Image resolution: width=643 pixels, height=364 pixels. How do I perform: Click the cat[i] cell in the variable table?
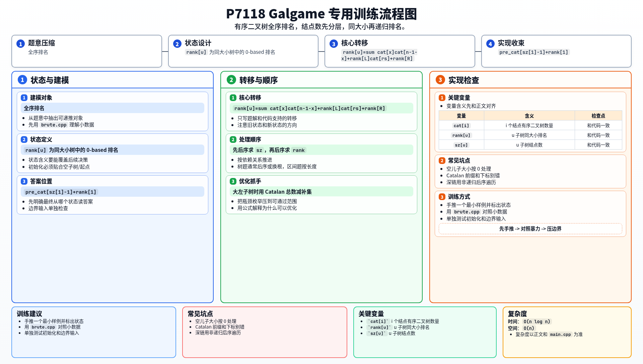coord(461,125)
